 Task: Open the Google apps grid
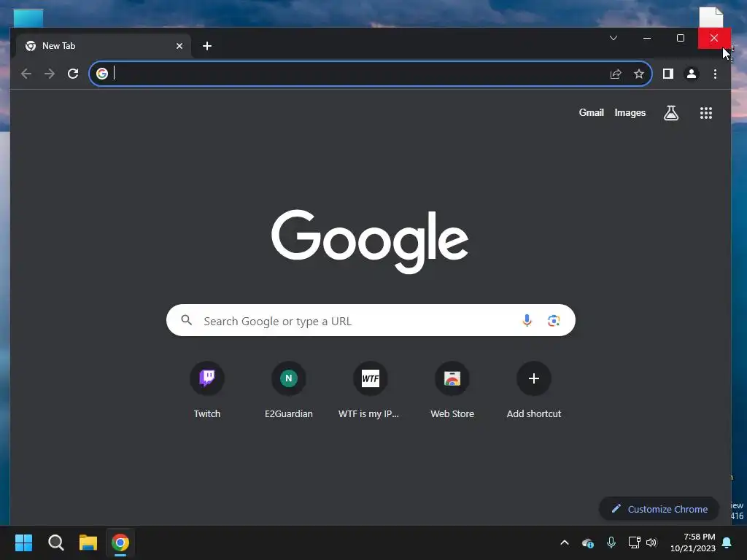[x=706, y=113]
